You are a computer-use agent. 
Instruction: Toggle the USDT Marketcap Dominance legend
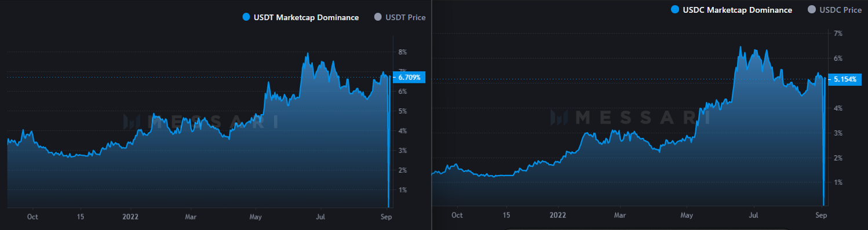click(301, 17)
